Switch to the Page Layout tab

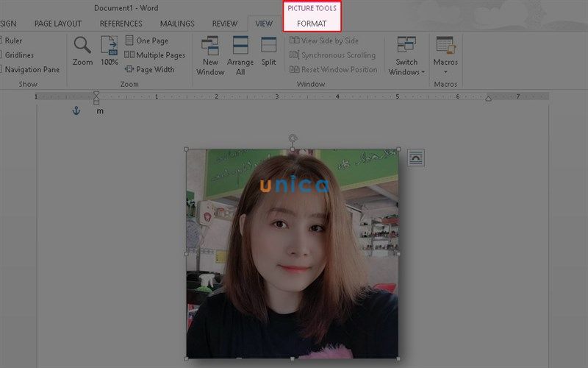point(58,24)
